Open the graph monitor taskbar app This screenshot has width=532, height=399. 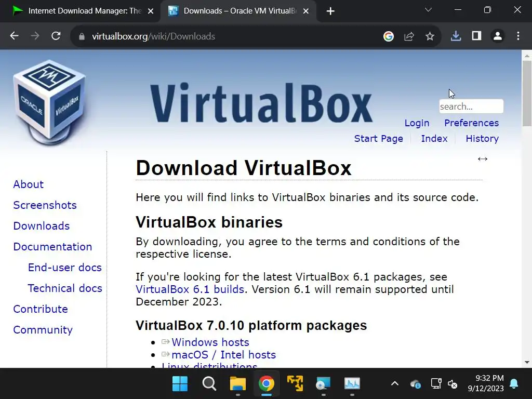tap(352, 384)
